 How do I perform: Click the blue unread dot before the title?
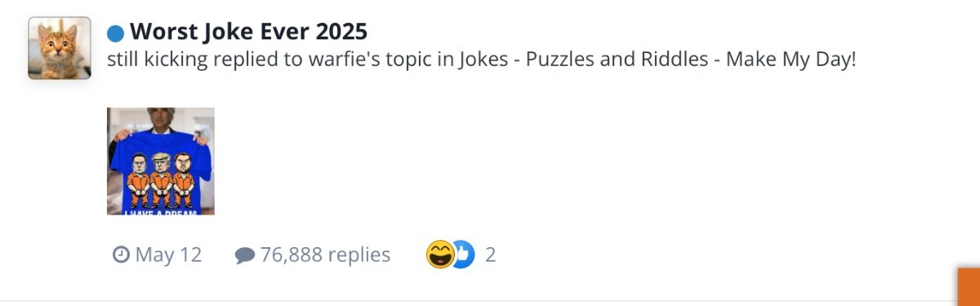pos(116,33)
